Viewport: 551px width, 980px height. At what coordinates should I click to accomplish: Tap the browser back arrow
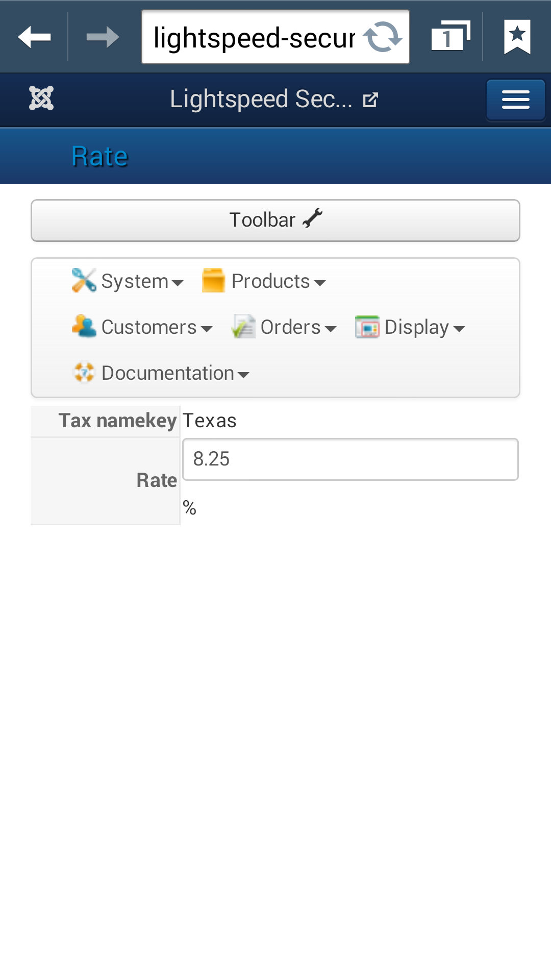click(34, 37)
